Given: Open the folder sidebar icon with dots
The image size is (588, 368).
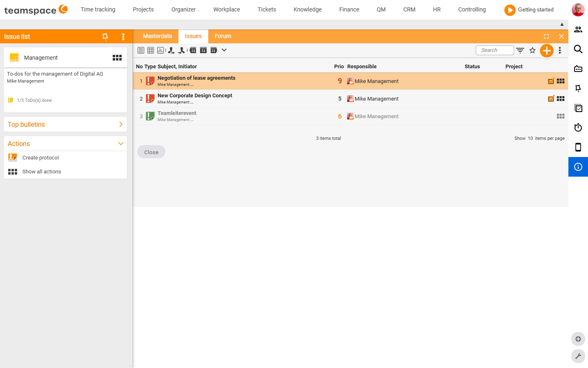Looking at the screenshot, I should coord(578,69).
